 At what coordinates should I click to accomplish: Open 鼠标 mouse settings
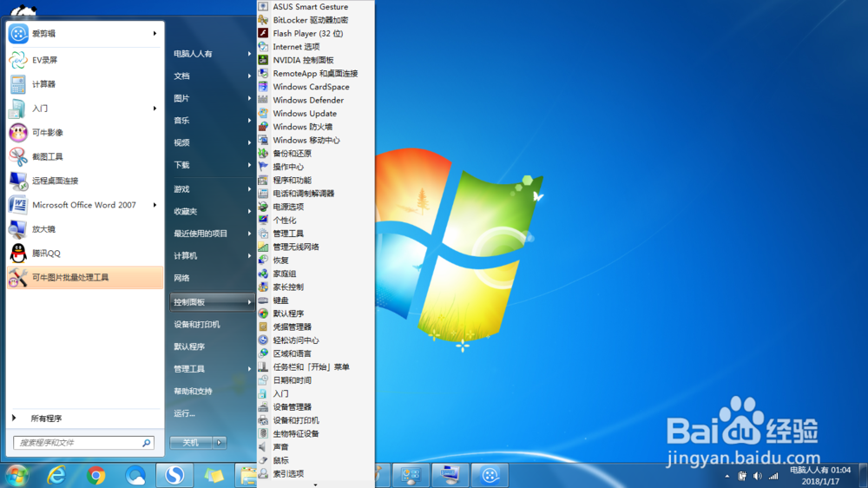[316, 460]
